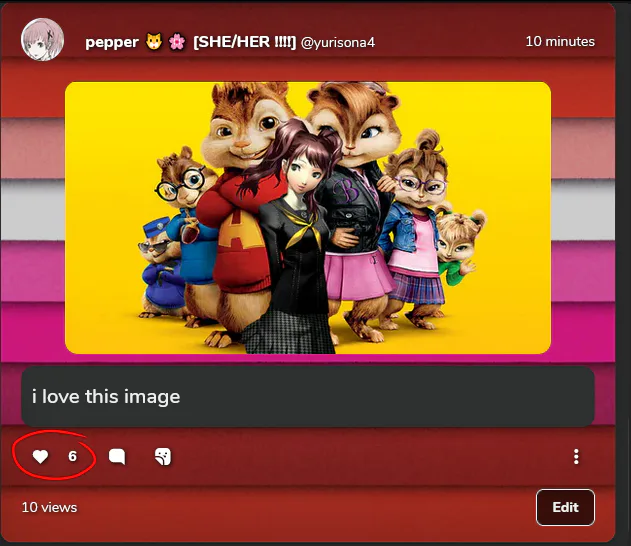
Task: Like the post with the heart icon
Action: pos(40,456)
